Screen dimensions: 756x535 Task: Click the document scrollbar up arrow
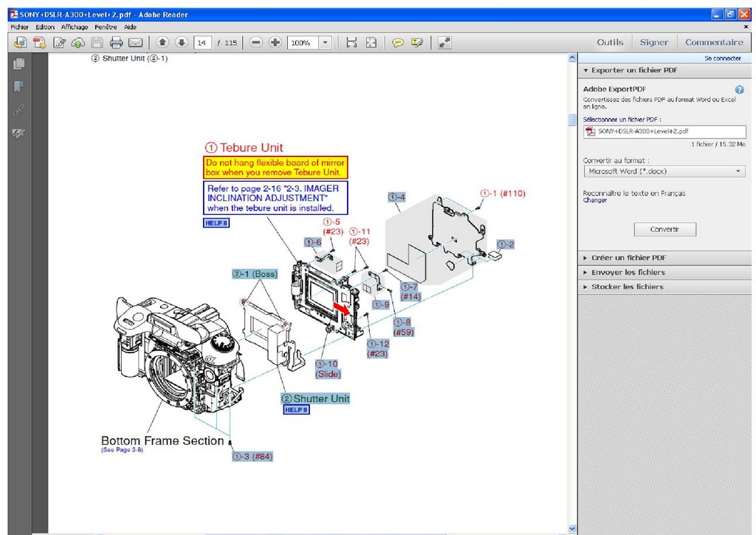pos(572,58)
